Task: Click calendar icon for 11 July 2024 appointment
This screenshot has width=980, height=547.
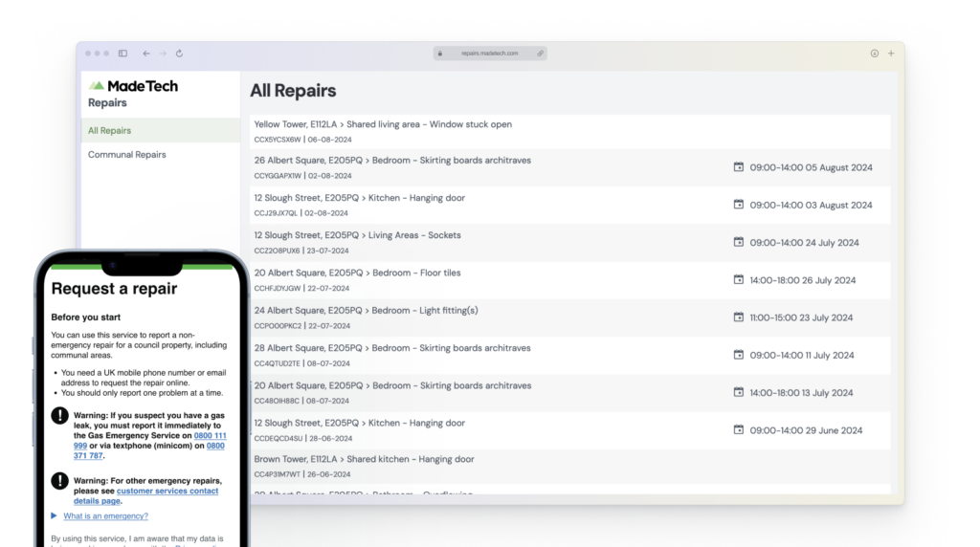Action: (x=739, y=355)
